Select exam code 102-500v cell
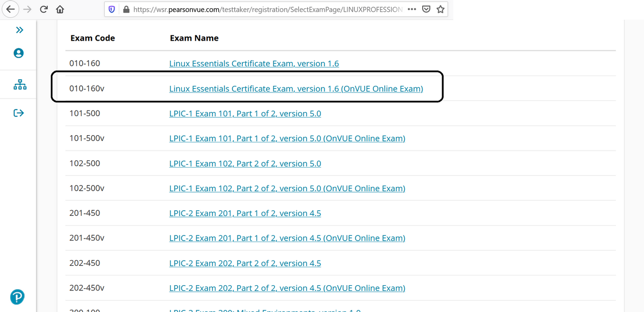Viewport: 644px width, 312px height. [x=87, y=188]
